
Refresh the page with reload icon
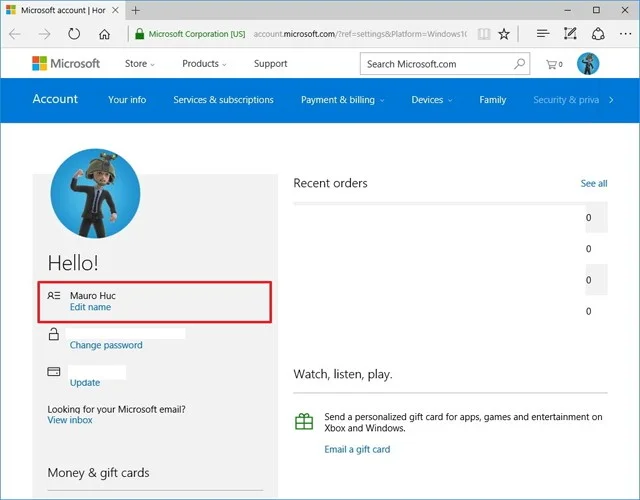74,33
